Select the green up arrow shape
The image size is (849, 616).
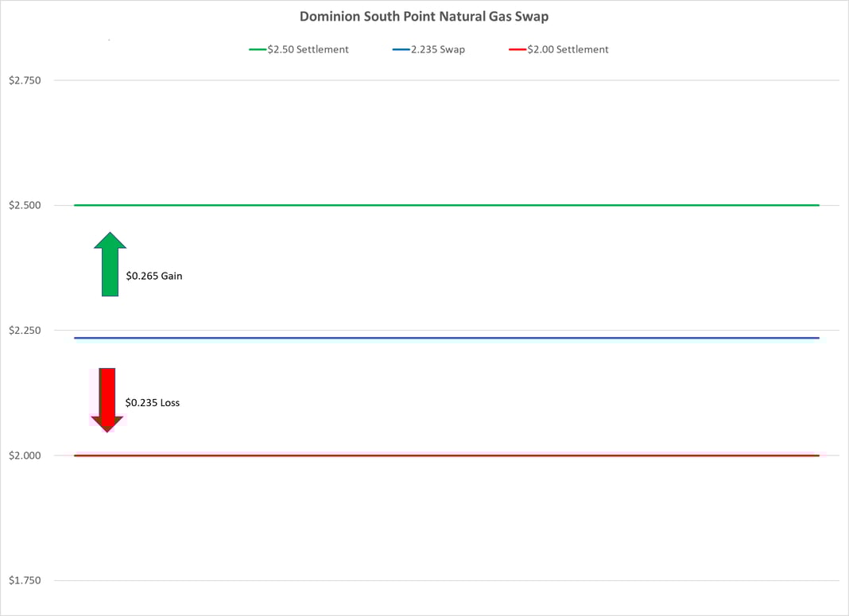109,264
